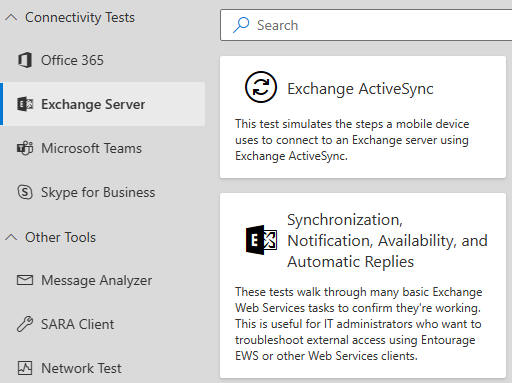Click the Message Analyzer envelope icon
This screenshot has height=383, width=512.
(x=25, y=280)
